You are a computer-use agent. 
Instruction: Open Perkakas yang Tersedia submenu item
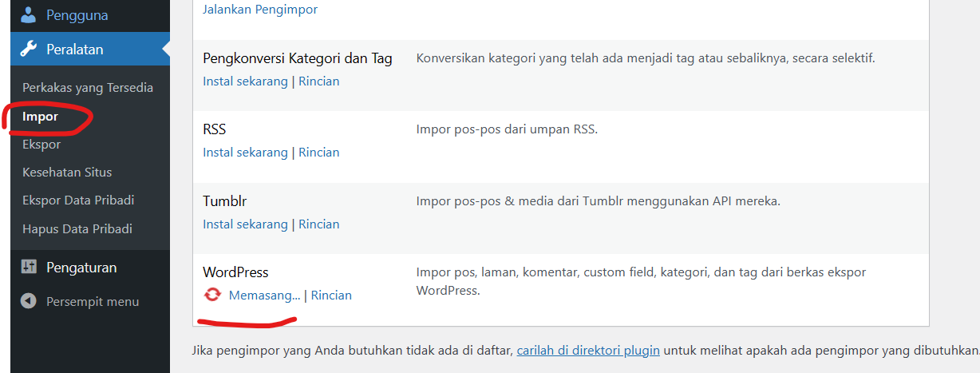pyautogui.click(x=88, y=87)
